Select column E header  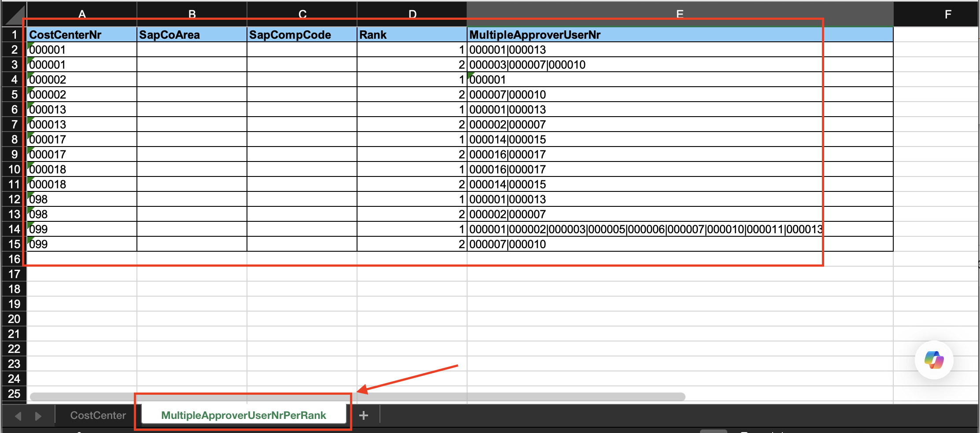point(680,14)
